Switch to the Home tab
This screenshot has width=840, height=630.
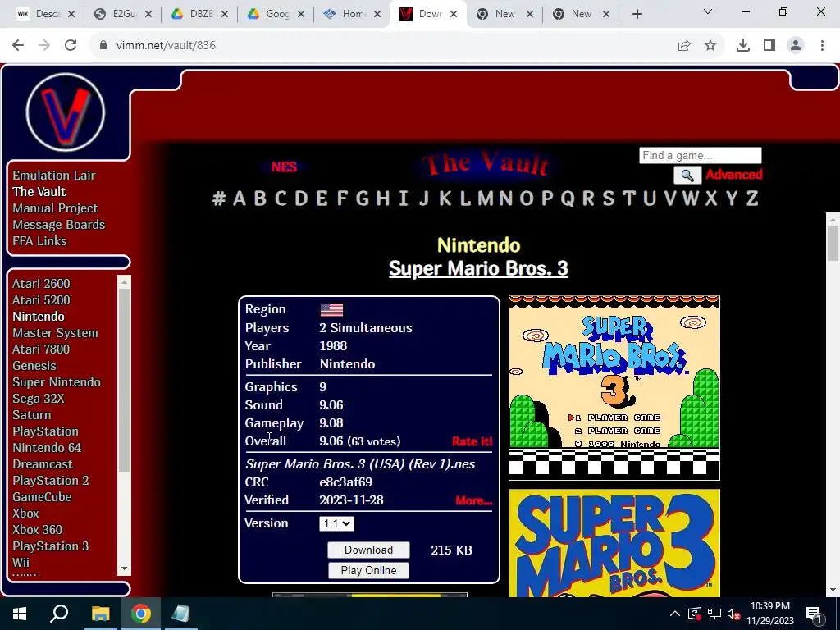point(353,15)
